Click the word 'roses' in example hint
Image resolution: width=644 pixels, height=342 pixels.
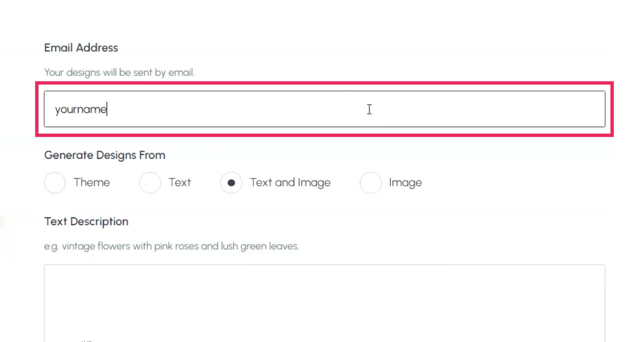187,246
